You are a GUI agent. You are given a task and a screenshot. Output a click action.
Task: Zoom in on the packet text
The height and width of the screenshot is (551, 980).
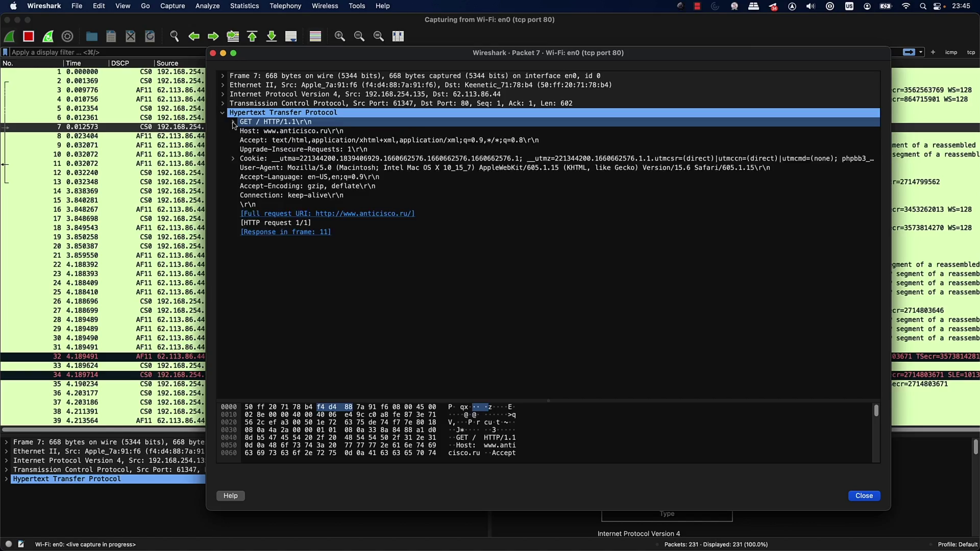[x=340, y=36]
